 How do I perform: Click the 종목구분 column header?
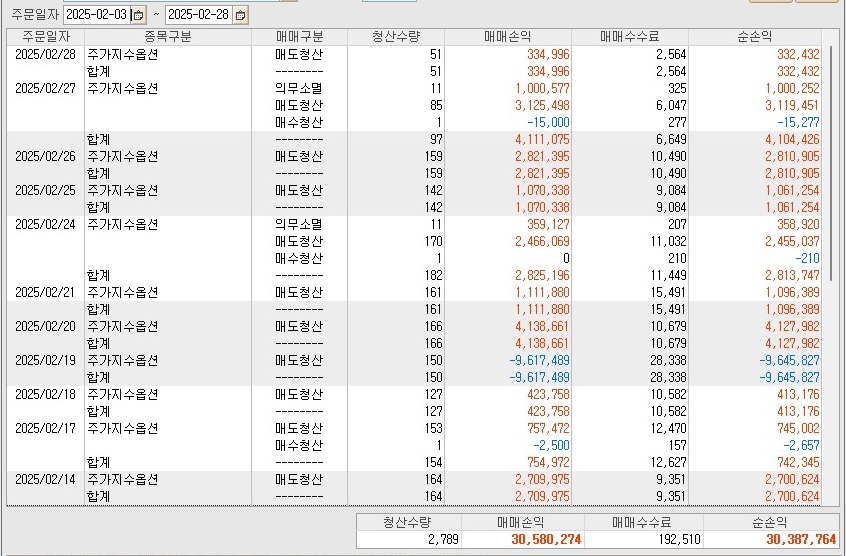[x=168, y=37]
